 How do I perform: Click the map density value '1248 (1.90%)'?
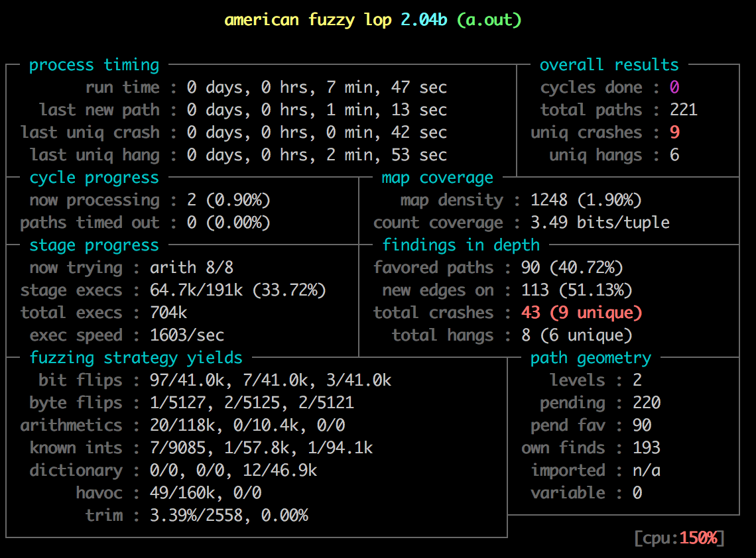586,200
